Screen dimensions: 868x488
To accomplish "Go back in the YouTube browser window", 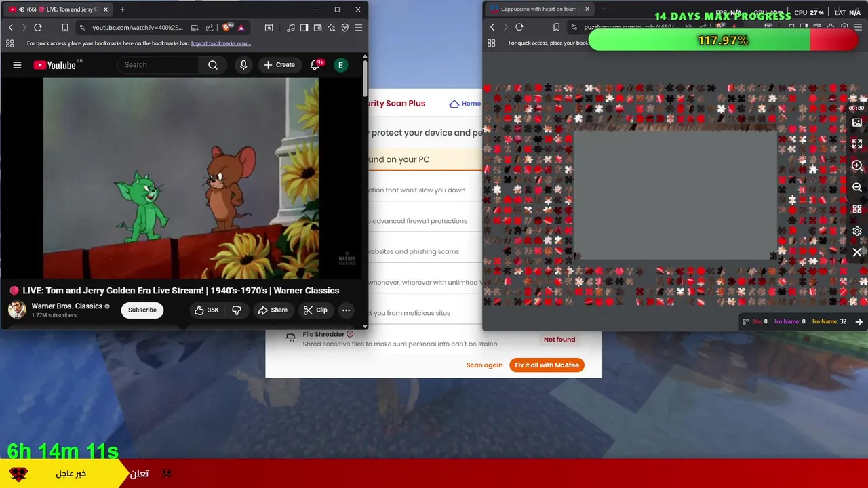I will pyautogui.click(x=11, y=28).
